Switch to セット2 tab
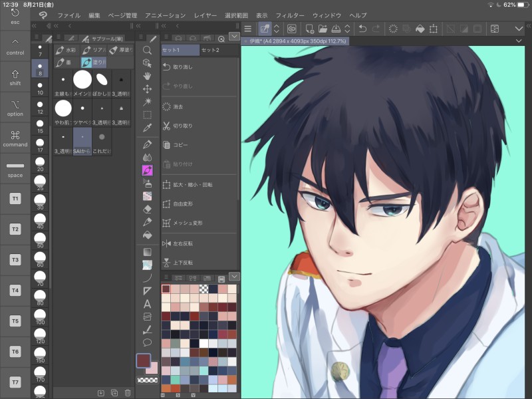Screen dimensions: 532x399 click(x=219, y=50)
